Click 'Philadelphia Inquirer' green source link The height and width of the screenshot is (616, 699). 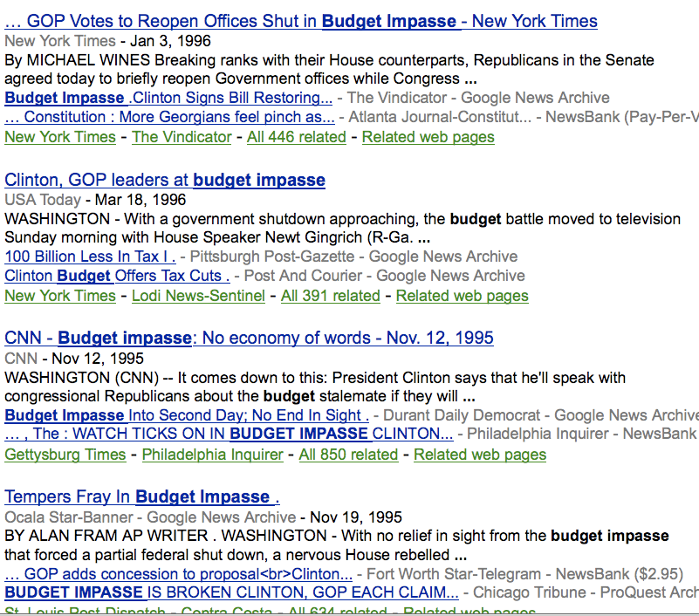point(213,455)
